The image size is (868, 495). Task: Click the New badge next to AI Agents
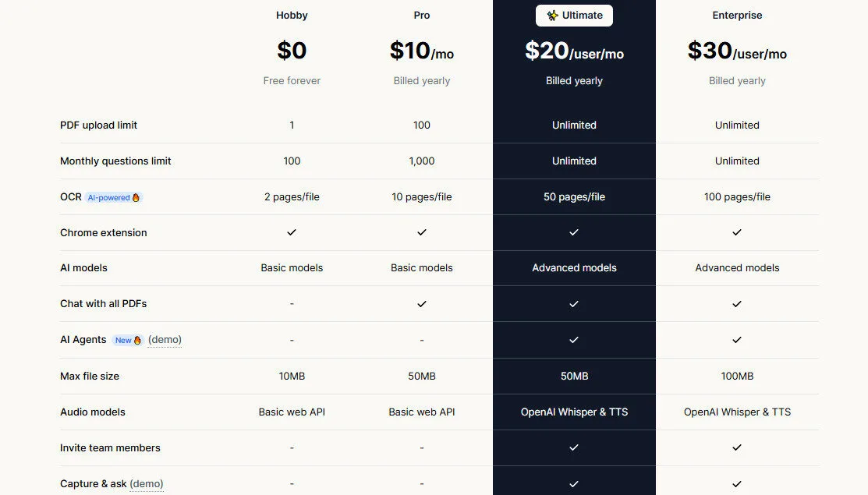(125, 340)
